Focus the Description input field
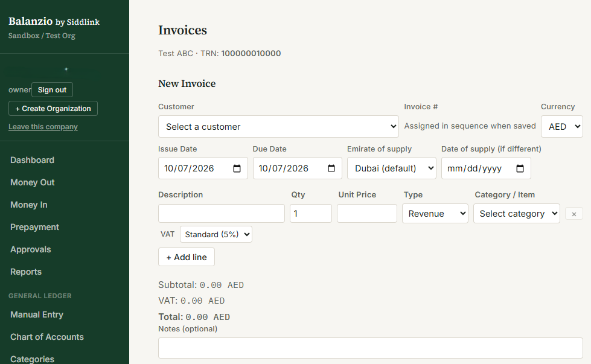 [222, 214]
